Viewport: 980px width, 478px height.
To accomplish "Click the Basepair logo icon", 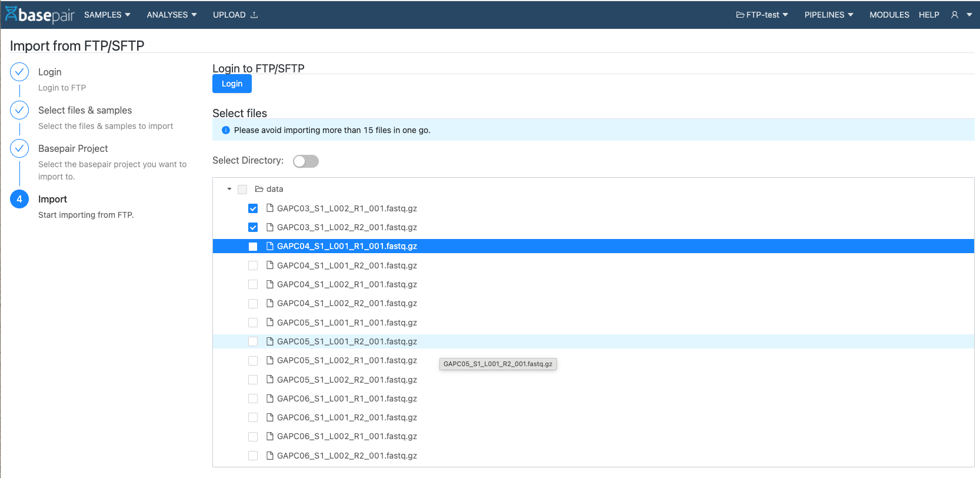I will 11,14.
